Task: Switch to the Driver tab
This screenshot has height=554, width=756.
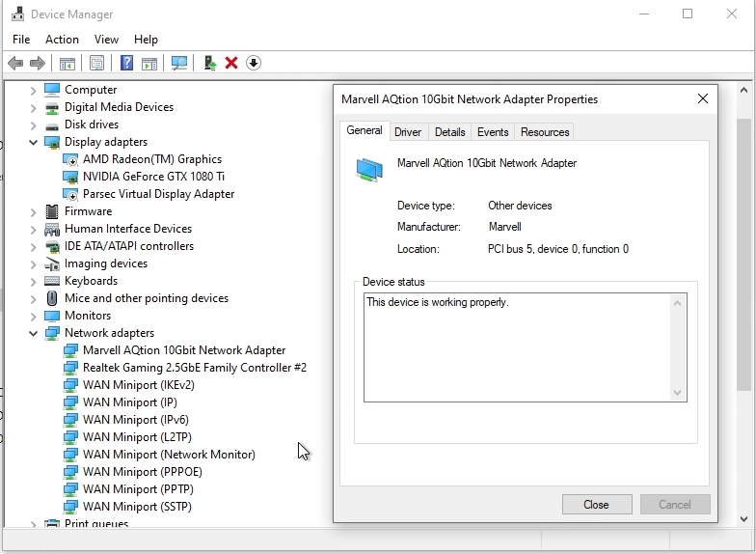Action: tap(408, 132)
